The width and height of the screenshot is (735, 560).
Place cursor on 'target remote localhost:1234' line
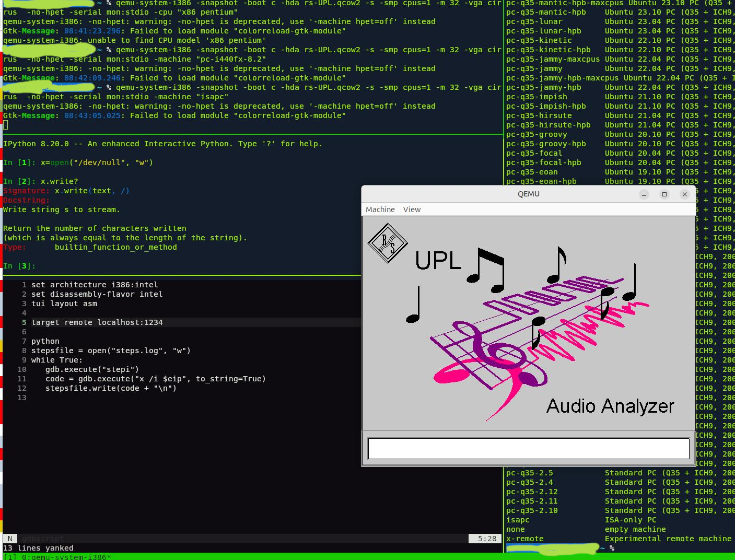pos(97,322)
